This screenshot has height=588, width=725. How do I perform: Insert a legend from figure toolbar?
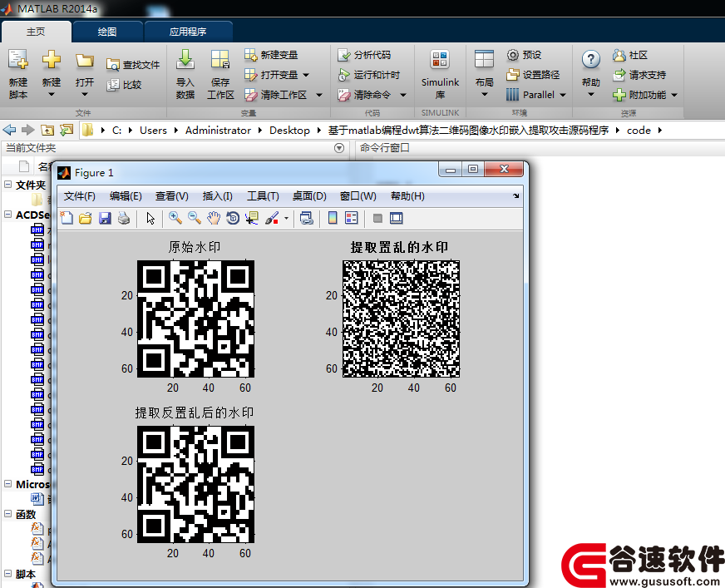tap(352, 218)
